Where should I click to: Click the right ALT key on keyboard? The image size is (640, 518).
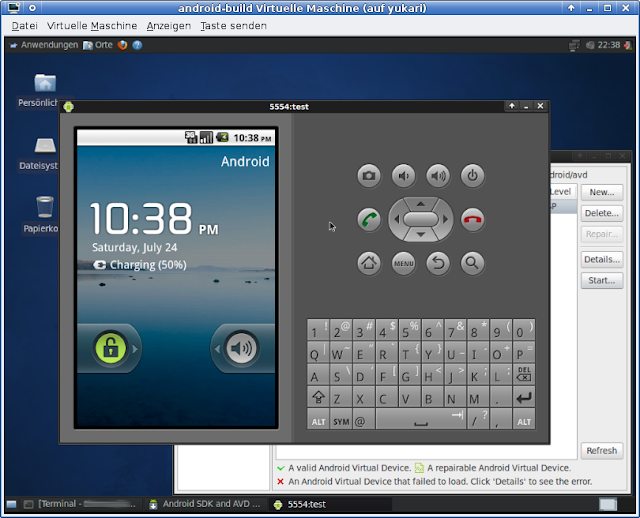click(x=524, y=420)
